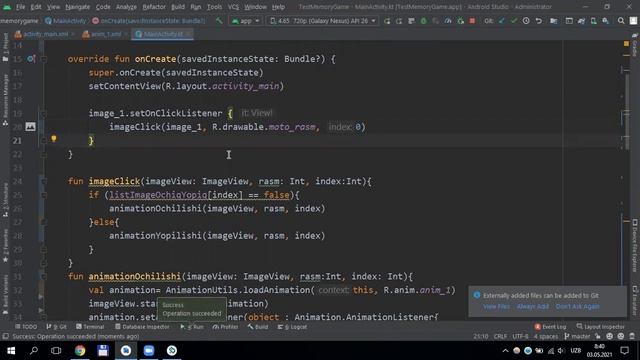Click the 4 spaces indent setting
Viewport: 640px width, 360px height.
(x=546, y=336)
